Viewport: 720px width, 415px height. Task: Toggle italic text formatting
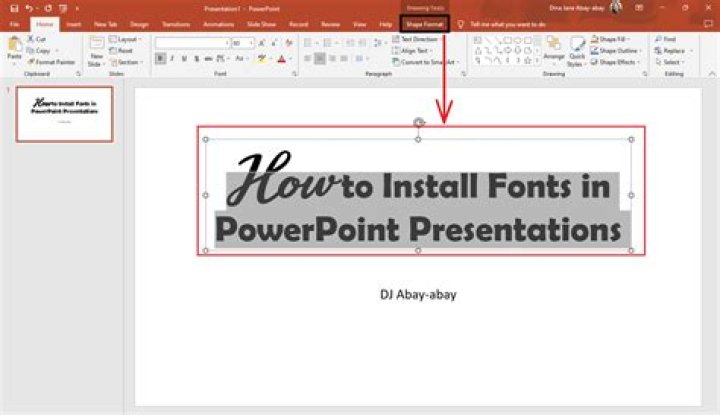click(171, 59)
